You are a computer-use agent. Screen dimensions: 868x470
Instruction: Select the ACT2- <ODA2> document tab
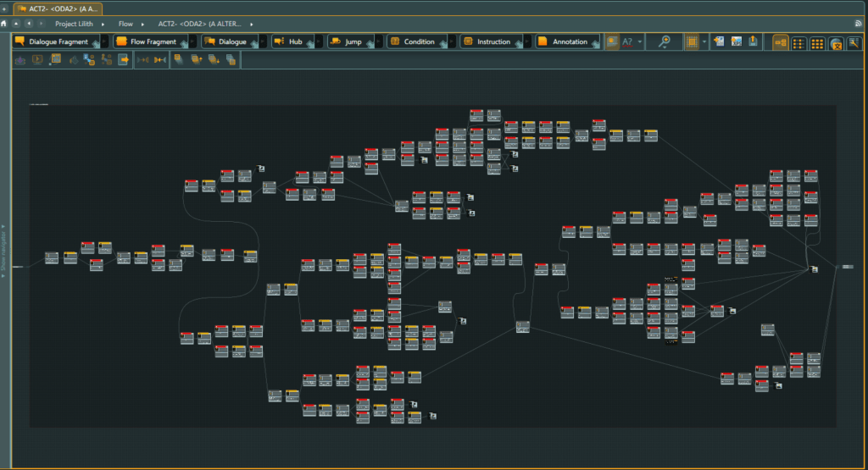point(59,8)
